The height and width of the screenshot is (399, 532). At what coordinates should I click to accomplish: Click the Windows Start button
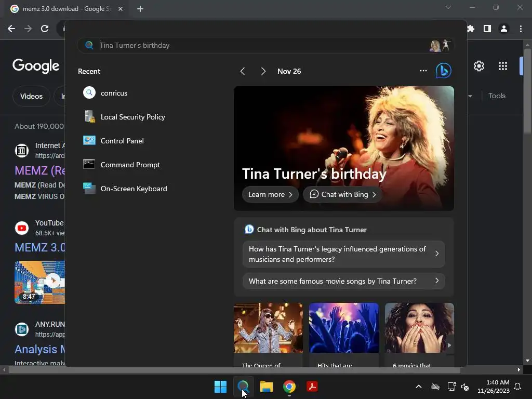coord(220,387)
